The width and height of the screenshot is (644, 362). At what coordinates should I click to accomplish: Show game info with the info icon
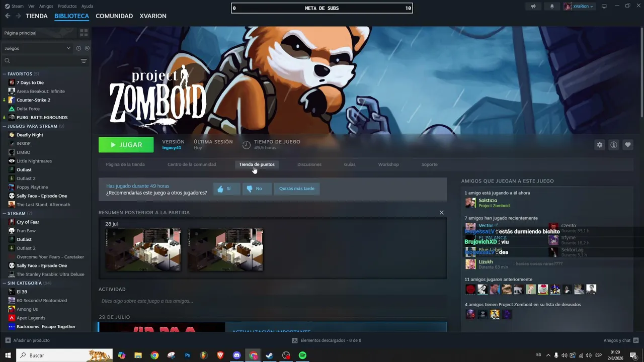[613, 145]
